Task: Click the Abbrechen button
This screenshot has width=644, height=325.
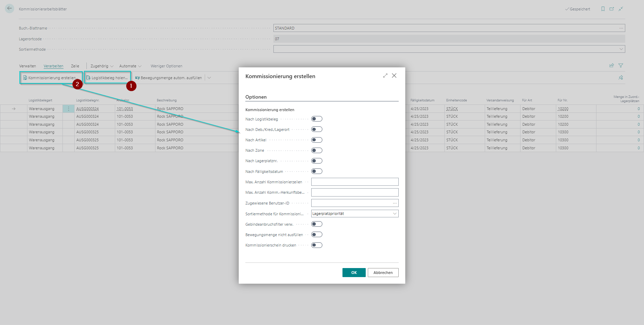Action: (383, 273)
